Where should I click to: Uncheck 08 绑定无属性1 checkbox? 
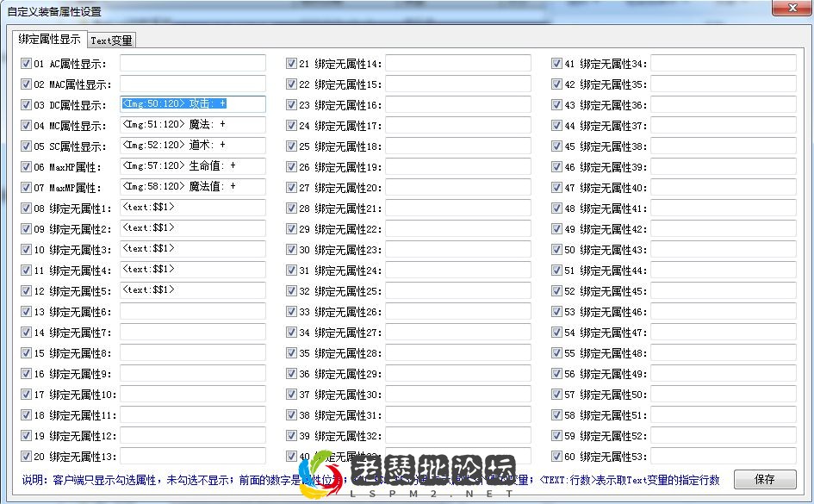point(26,208)
